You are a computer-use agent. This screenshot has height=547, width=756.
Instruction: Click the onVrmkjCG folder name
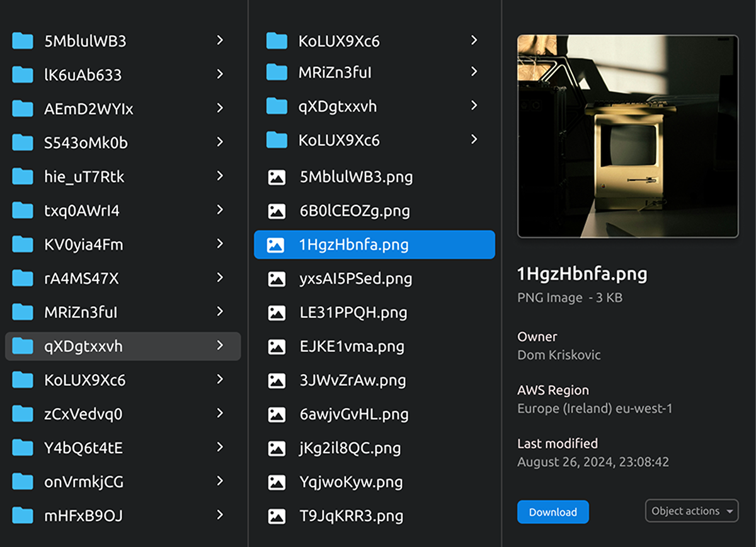coord(84,483)
